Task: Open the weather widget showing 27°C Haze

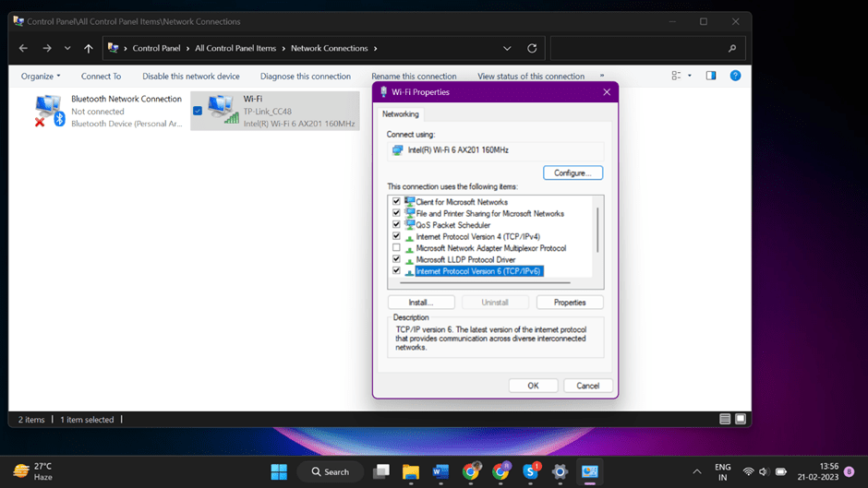Action: [33, 471]
